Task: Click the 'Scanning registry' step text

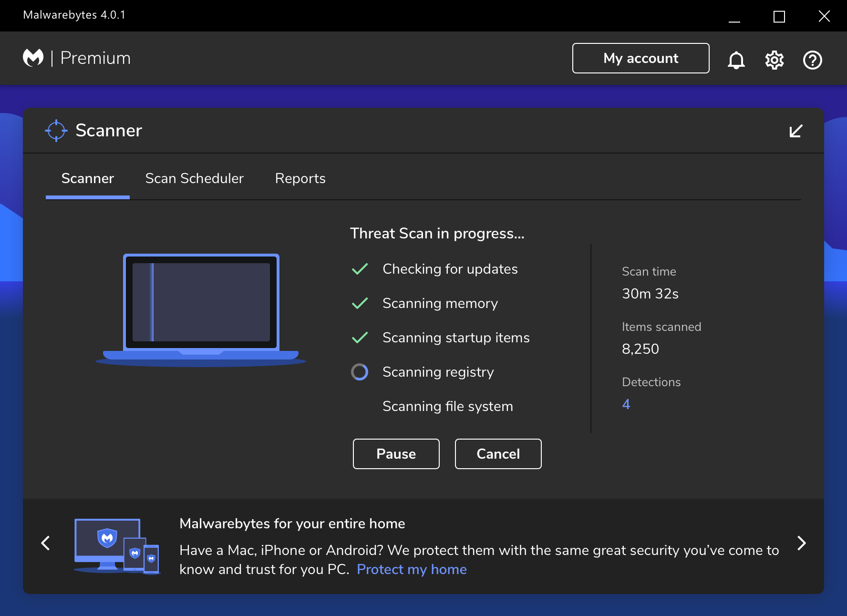Action: [x=438, y=372]
